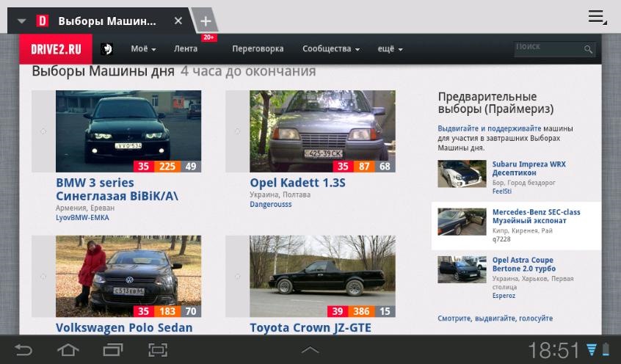
Task: Open the tab list dropdown arrow
Action: pos(22,21)
